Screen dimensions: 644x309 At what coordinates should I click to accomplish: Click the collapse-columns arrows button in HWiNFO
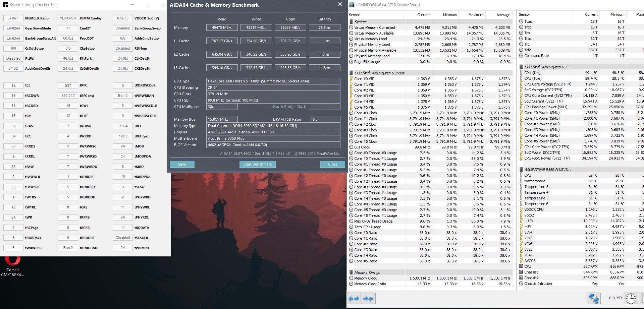click(368, 298)
